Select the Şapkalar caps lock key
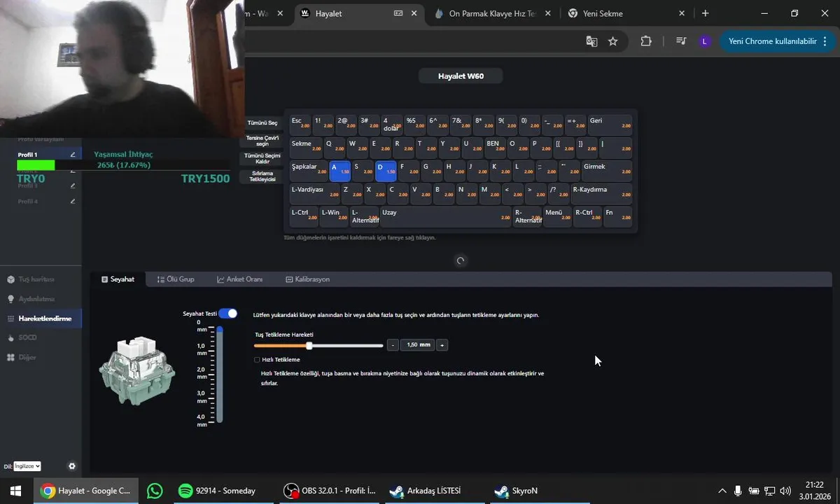 [x=309, y=171]
